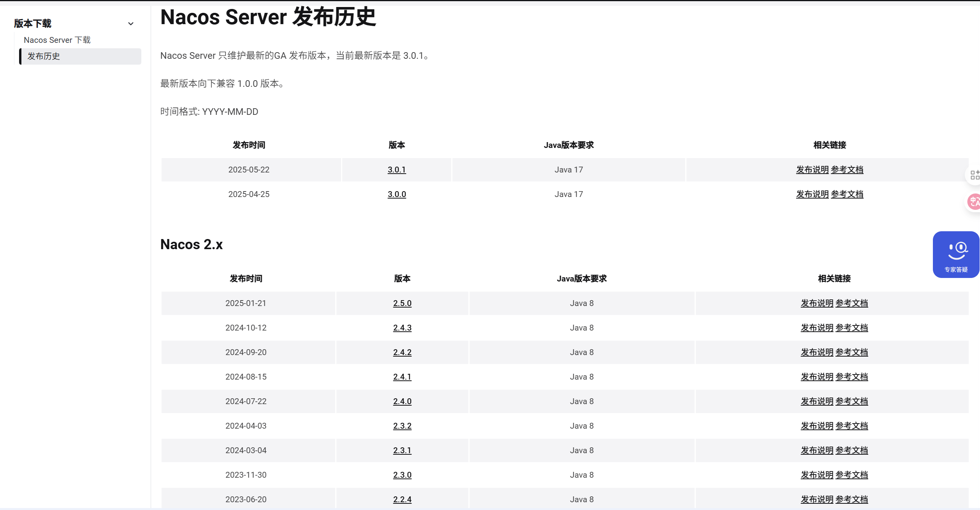Open 参考文档 for version 3.0.1
980x510 pixels.
tap(847, 170)
